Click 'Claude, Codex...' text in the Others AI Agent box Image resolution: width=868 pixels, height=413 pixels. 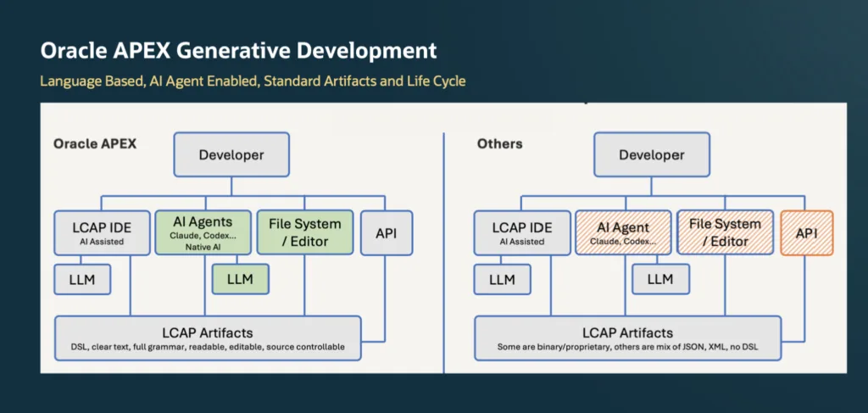[623, 242]
